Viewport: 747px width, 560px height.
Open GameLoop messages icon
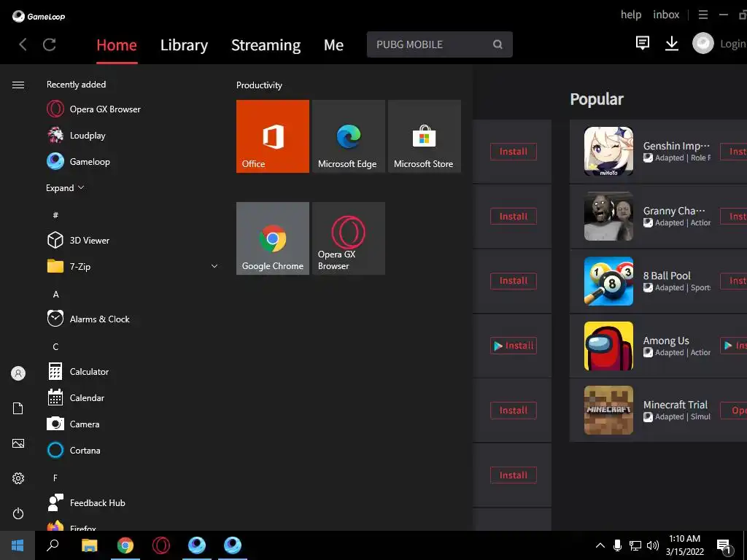[x=643, y=43]
